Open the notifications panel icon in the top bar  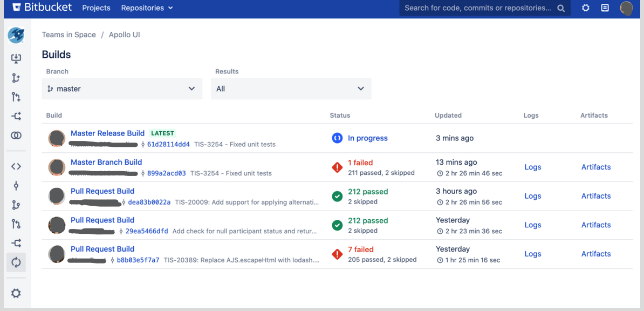pos(605,8)
